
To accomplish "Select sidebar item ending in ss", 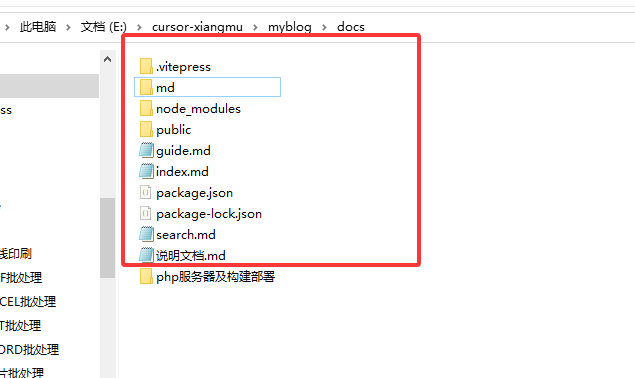I will pos(6,110).
